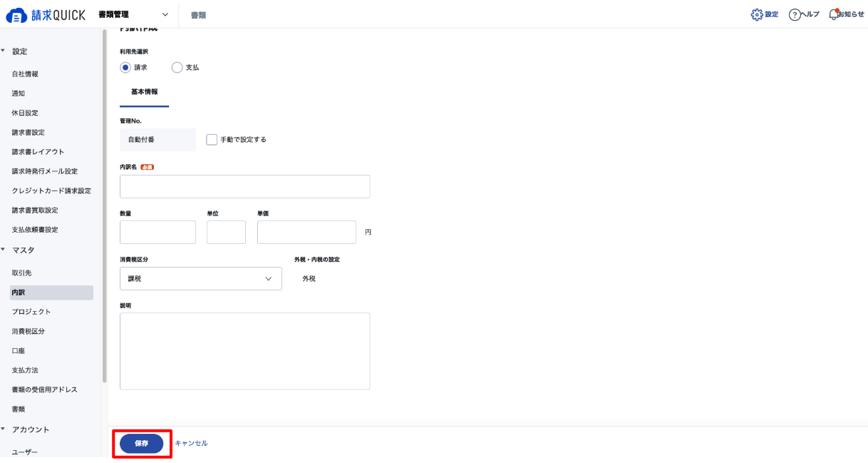Image resolution: width=868 pixels, height=463 pixels.
Task: Collapse the アカウント section in sidebar
Action: point(3,429)
